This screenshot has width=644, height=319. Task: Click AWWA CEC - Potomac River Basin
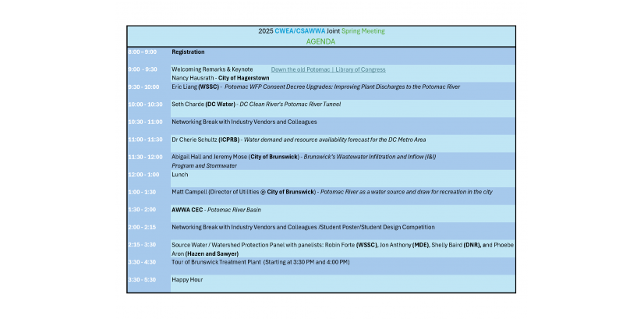tap(216, 210)
